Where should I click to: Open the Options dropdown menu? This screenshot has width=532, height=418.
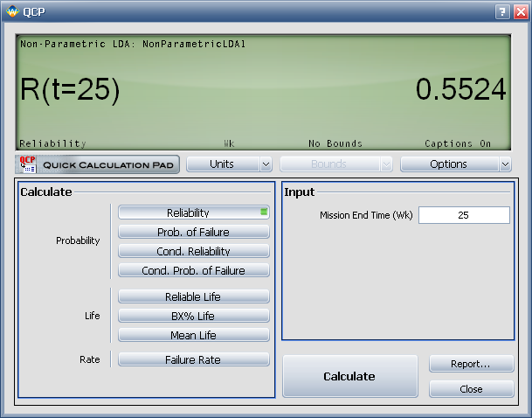coord(455,164)
